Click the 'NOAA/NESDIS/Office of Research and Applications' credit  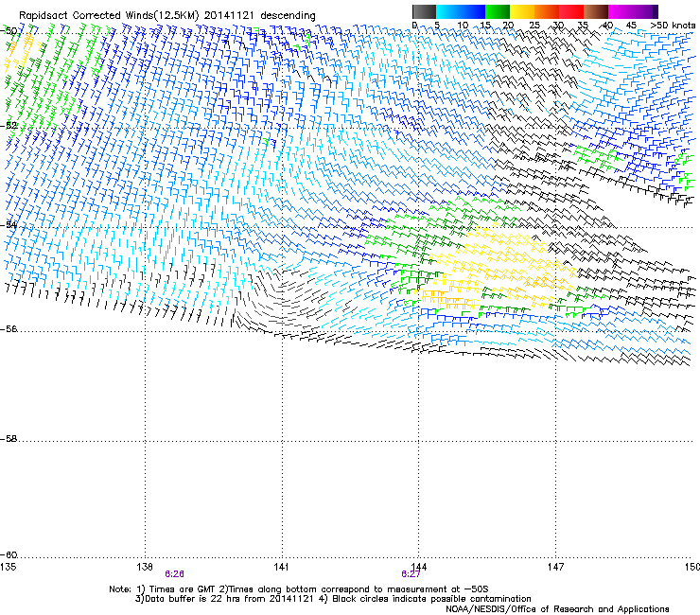[557, 609]
